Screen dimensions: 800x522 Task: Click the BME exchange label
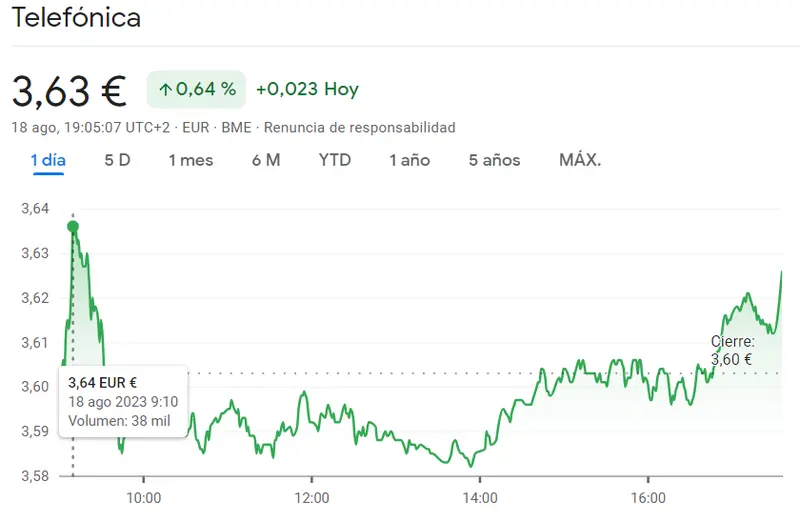[236, 128]
